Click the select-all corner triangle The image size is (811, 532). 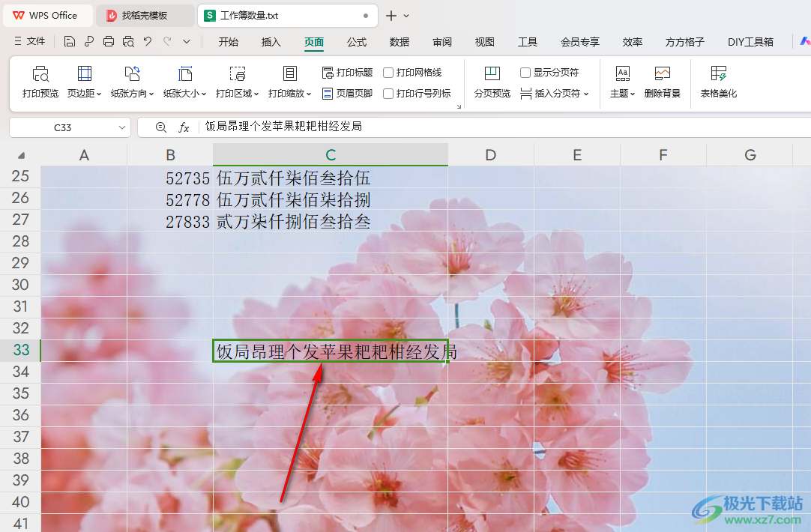(x=21, y=155)
